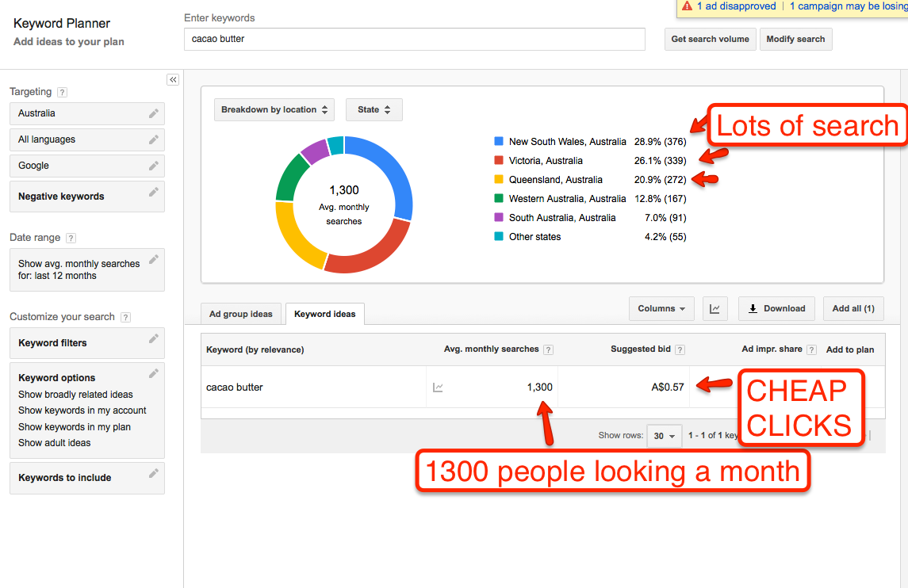Open Avg. monthly searches help icon
This screenshot has width=908, height=588.
549,349
